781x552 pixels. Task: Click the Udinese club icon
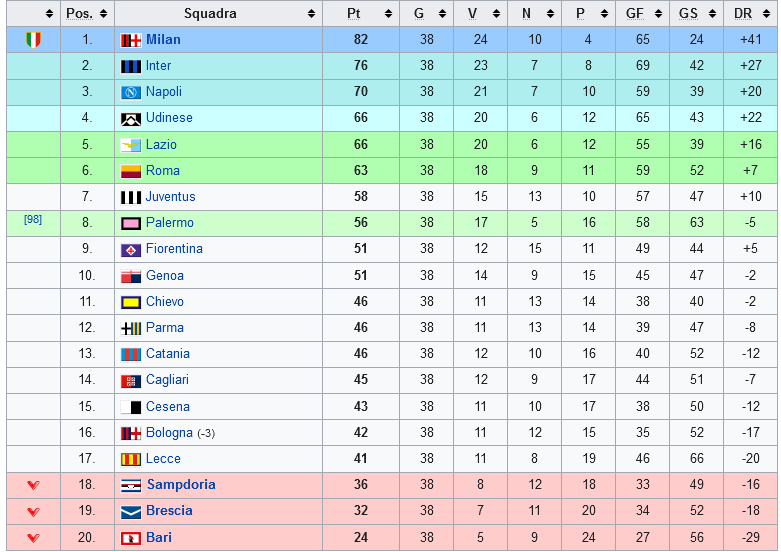(x=130, y=119)
